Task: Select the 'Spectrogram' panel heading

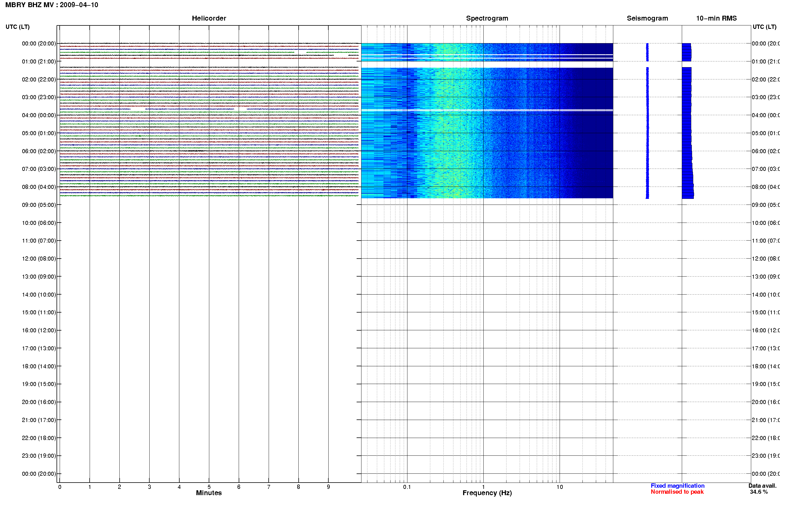Action: [487, 19]
